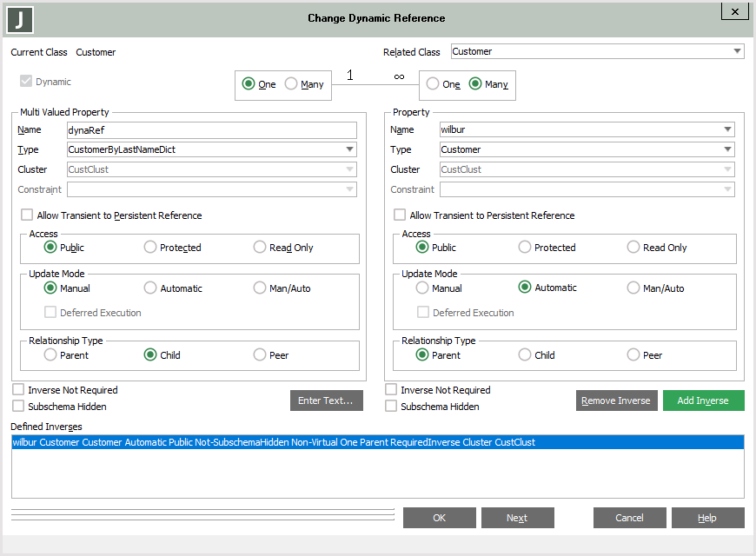Click the Next button
This screenshot has height=556, width=756.
[x=517, y=518]
